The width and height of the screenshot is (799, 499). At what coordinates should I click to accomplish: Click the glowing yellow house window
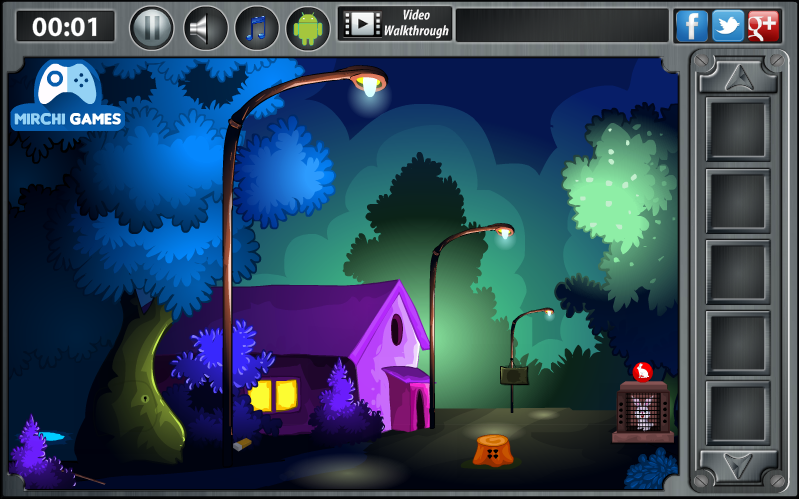(x=274, y=395)
